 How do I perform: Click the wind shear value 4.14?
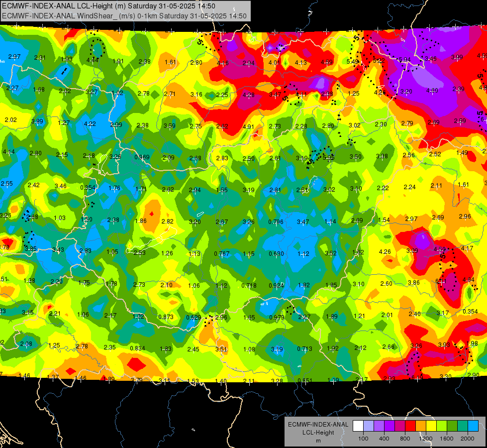pos(8,152)
